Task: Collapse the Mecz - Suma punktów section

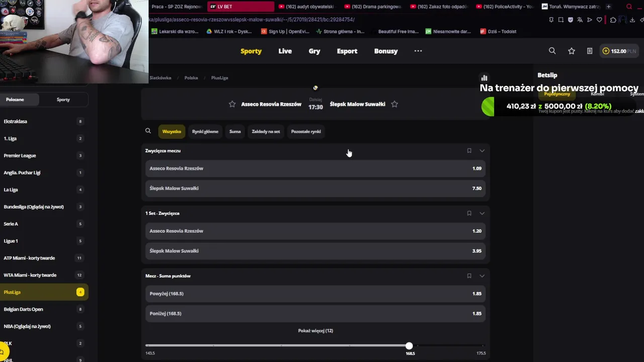Action: tap(482, 276)
